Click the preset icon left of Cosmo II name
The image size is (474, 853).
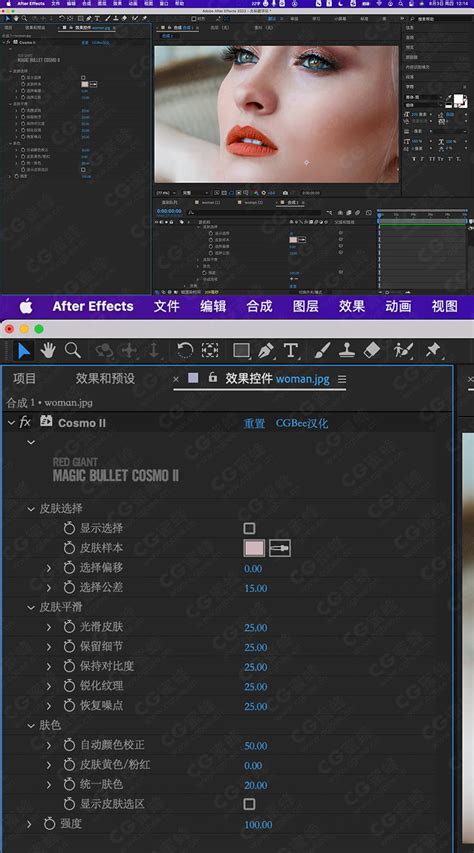point(46,422)
